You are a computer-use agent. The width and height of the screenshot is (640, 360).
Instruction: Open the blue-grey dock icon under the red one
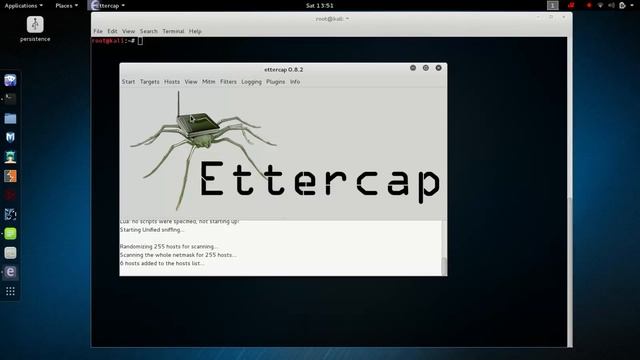pyautogui.click(x=10, y=214)
